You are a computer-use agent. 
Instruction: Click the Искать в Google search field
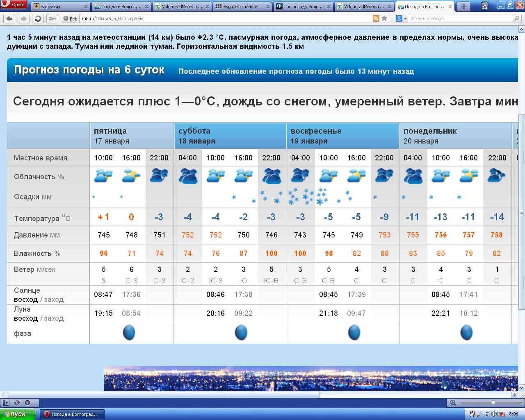click(x=460, y=18)
